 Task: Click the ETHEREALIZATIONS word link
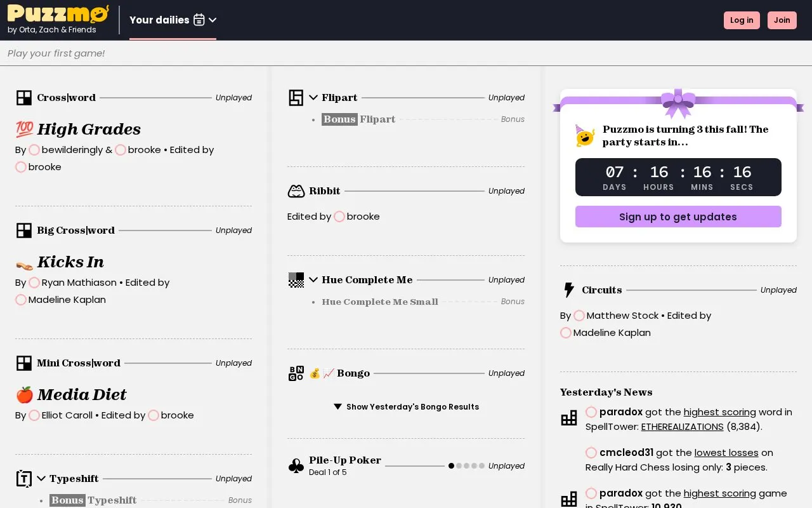tap(683, 427)
